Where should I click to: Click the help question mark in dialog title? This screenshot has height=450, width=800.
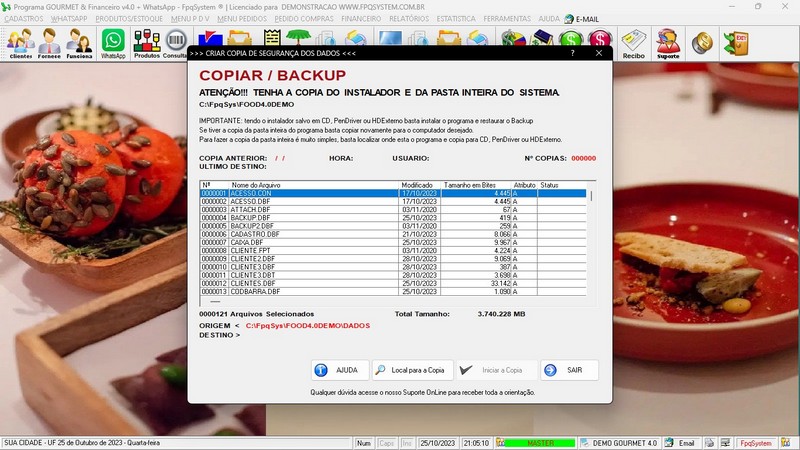(x=572, y=53)
